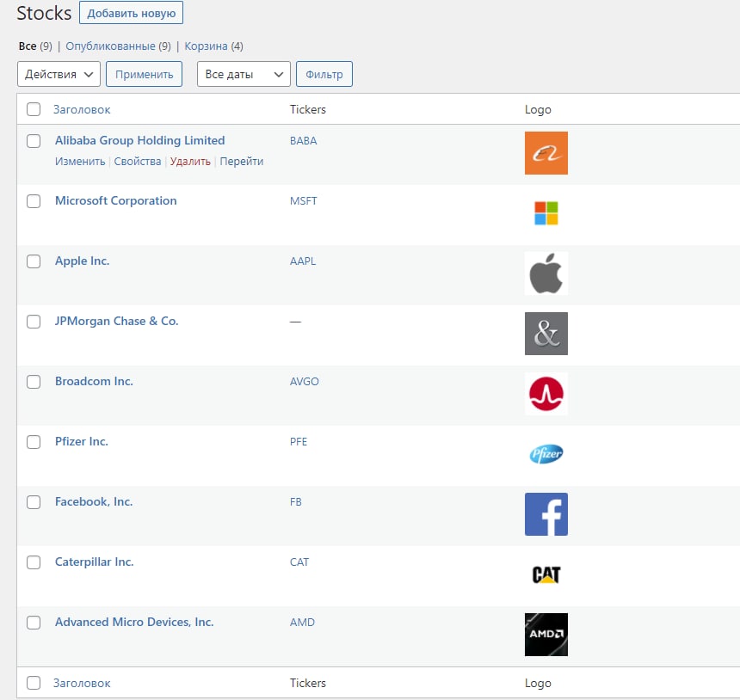740x700 pixels.
Task: Click the Фильтр button
Action: tap(324, 74)
